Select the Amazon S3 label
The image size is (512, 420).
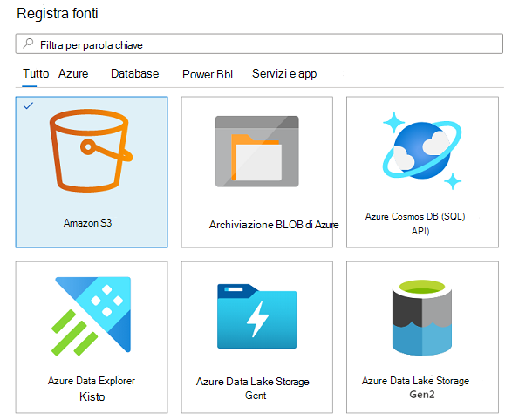pos(87,223)
